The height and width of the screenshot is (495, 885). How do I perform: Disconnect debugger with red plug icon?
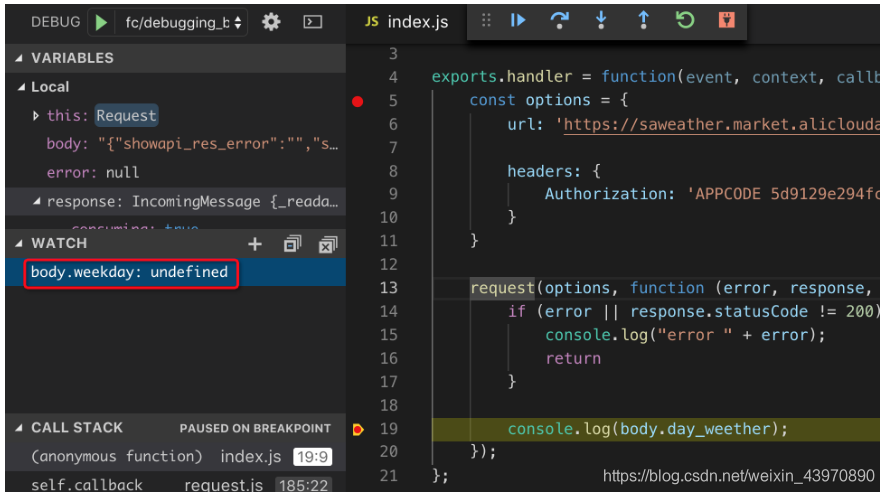coord(726,21)
